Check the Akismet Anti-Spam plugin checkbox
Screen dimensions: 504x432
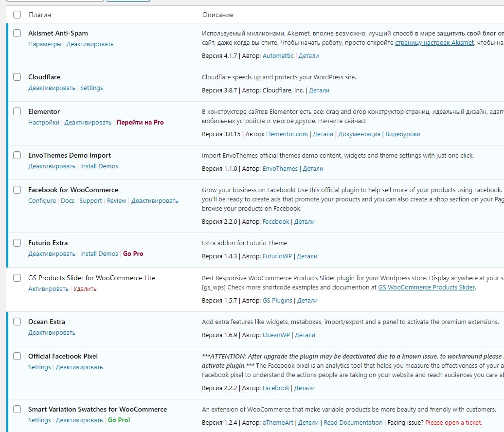17,33
